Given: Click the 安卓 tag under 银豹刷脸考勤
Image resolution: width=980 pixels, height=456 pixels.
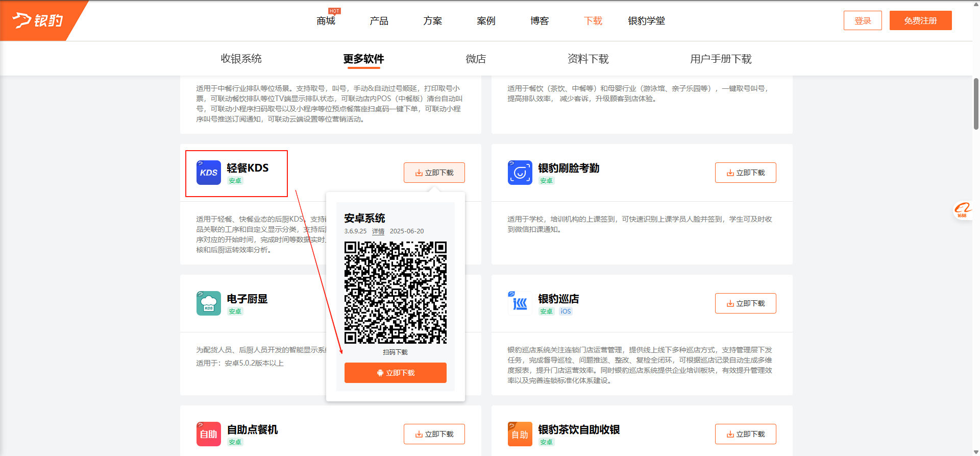Looking at the screenshot, I should coord(546,181).
